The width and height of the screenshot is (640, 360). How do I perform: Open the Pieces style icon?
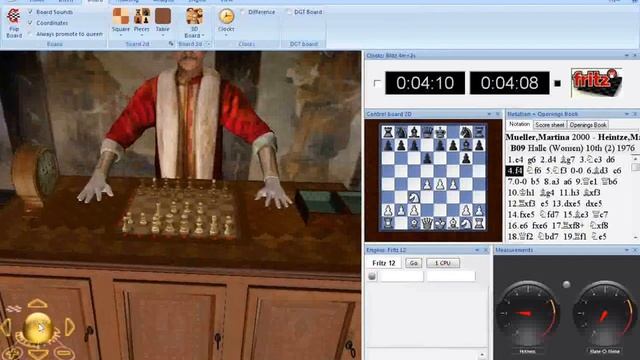point(142,16)
